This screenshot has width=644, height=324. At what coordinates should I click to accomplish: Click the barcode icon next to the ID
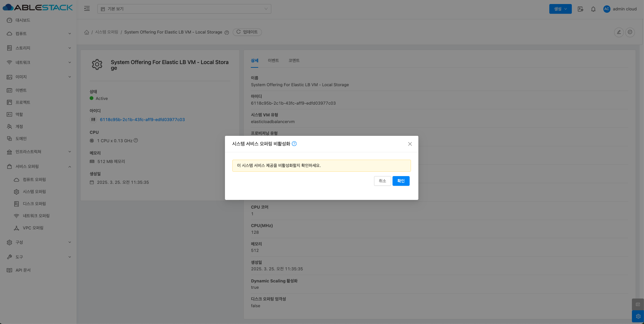tap(93, 119)
